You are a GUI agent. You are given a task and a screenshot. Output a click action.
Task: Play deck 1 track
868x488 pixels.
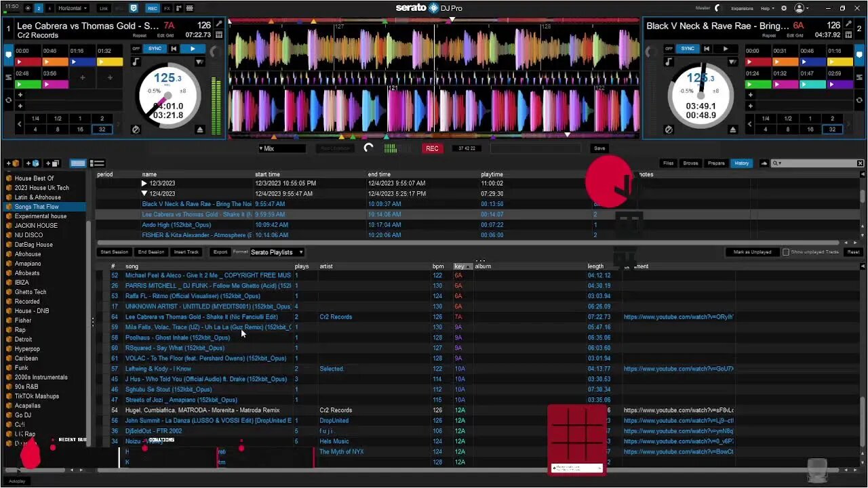point(193,49)
